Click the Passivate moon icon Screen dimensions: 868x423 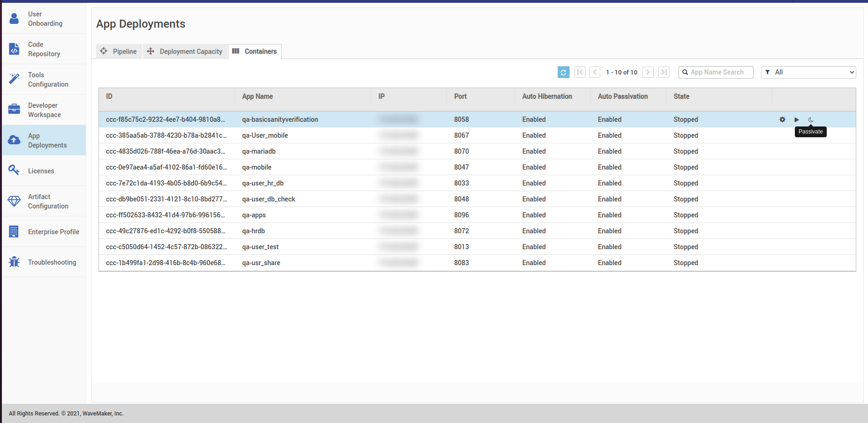click(810, 119)
